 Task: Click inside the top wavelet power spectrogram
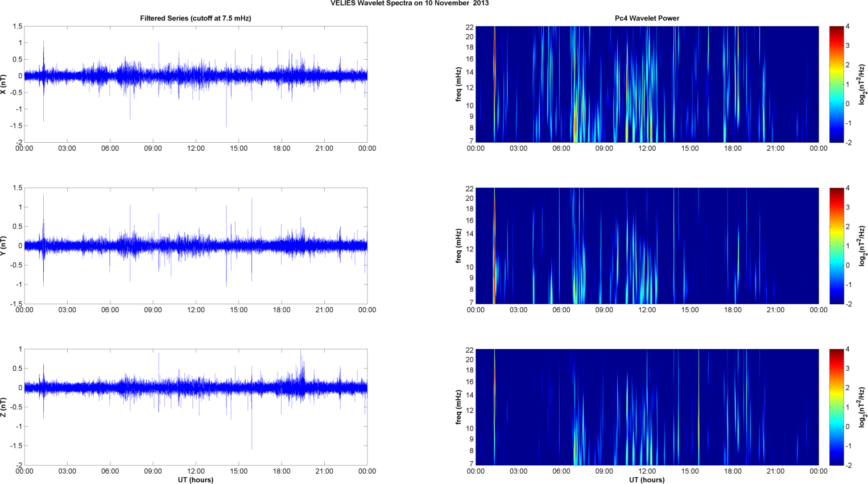point(647,84)
